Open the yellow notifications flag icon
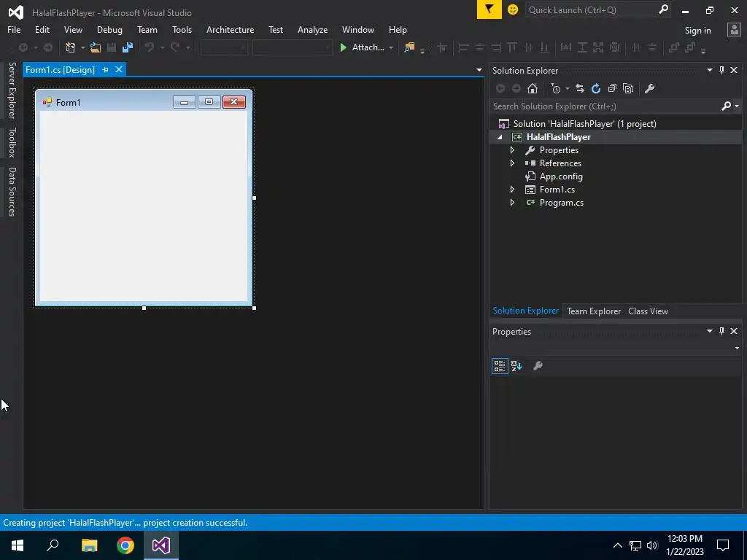 [489, 9]
